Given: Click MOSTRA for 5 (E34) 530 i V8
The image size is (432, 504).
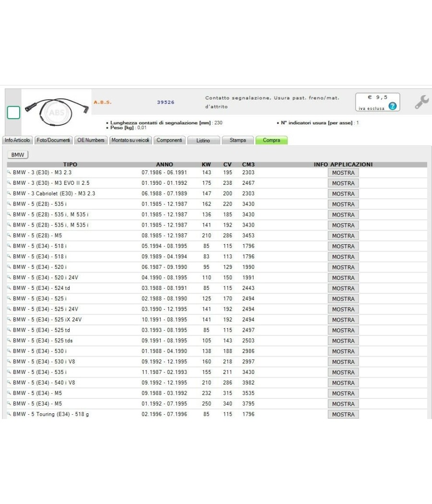Looking at the screenshot, I should (x=343, y=362).
